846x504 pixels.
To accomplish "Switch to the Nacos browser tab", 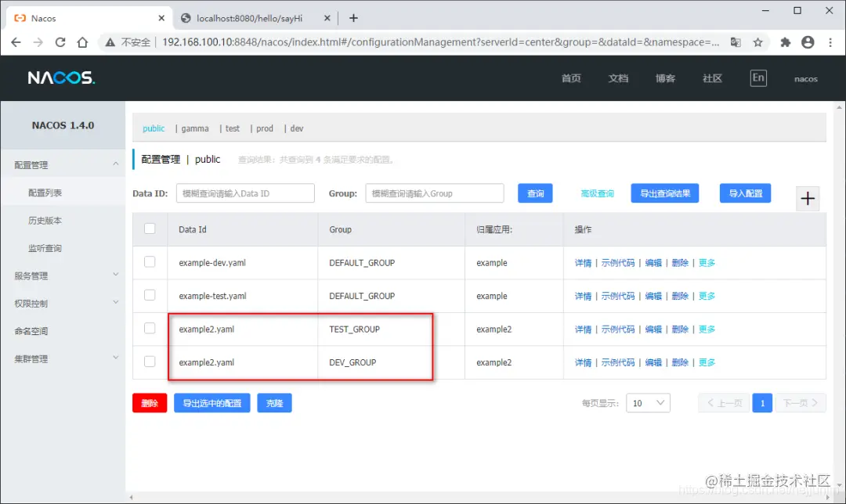I will [x=89, y=18].
